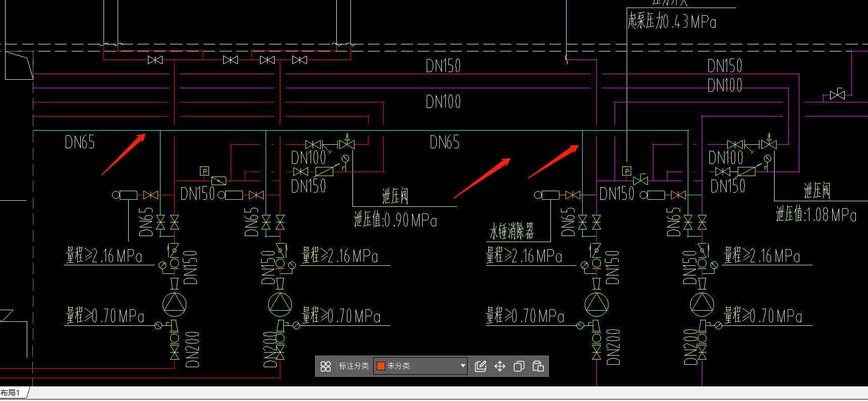Click the copy icon in annotation toolbar
868x401 pixels.
tap(519, 366)
